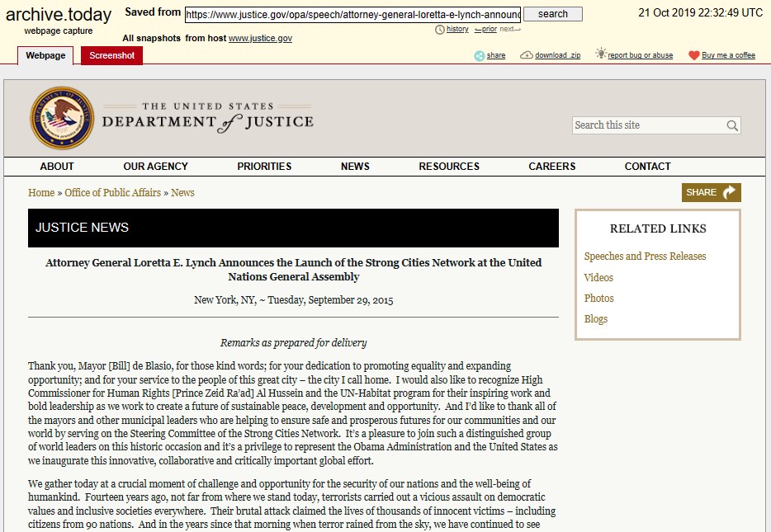
Task: Click the history clock icon
Action: click(440, 30)
